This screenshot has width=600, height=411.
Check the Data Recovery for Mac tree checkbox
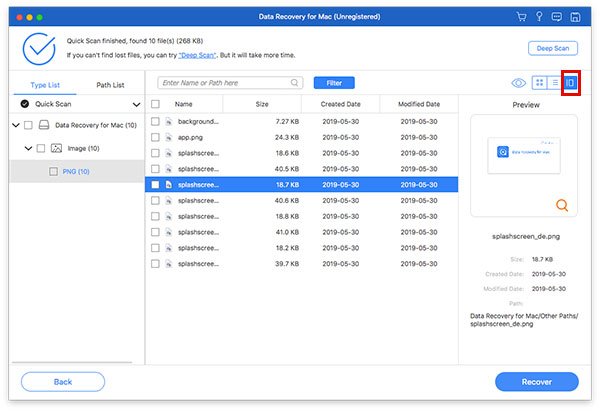[28, 125]
